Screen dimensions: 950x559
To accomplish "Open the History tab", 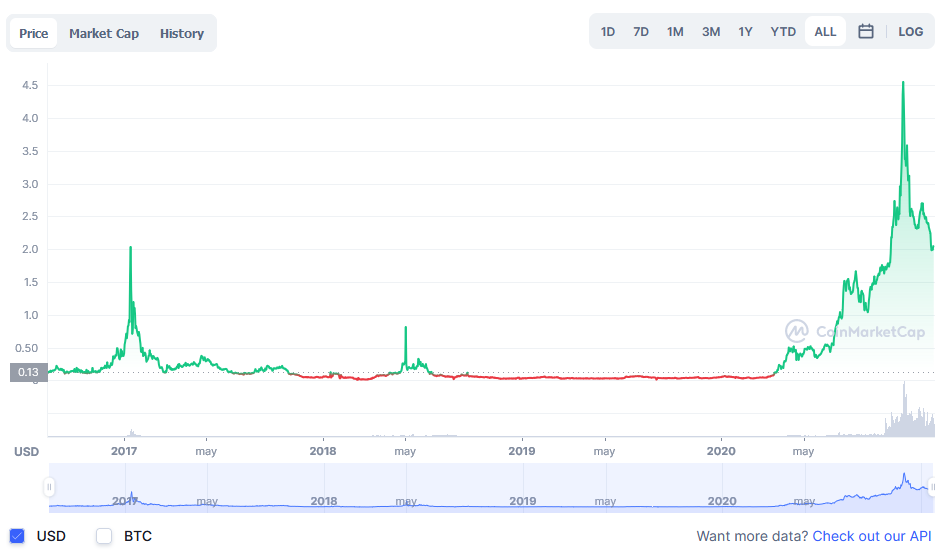I will pos(182,33).
